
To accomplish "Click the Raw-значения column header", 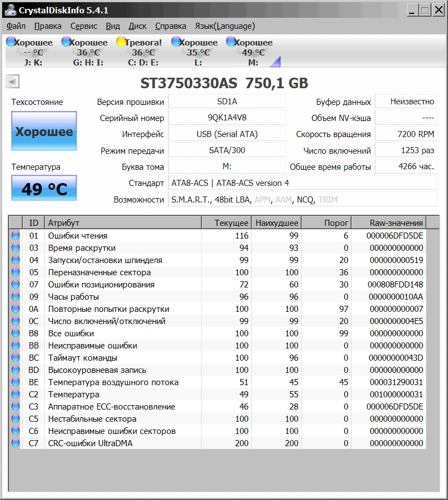I will tap(396, 223).
